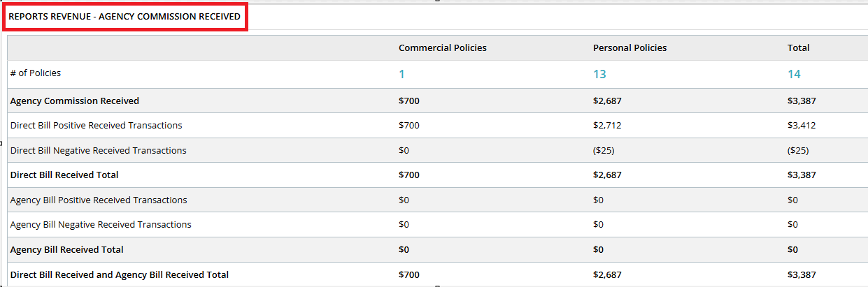
Task: Select Agency Bill Positive Received Transactions row
Action: click(x=438, y=200)
